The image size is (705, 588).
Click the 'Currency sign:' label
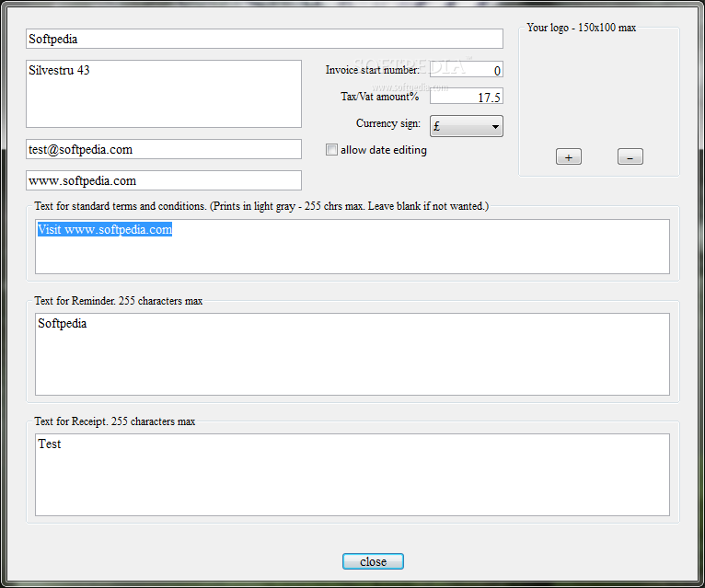(x=388, y=123)
